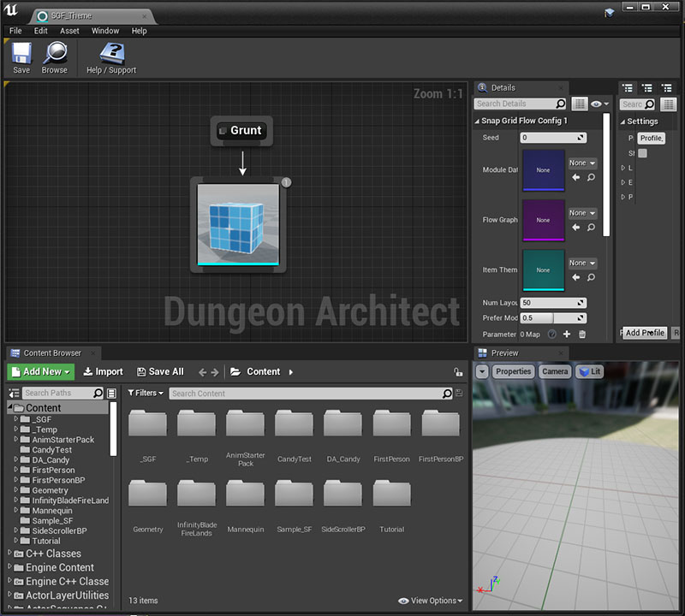Click content browser forward arrow
685x616 pixels.
215,372
